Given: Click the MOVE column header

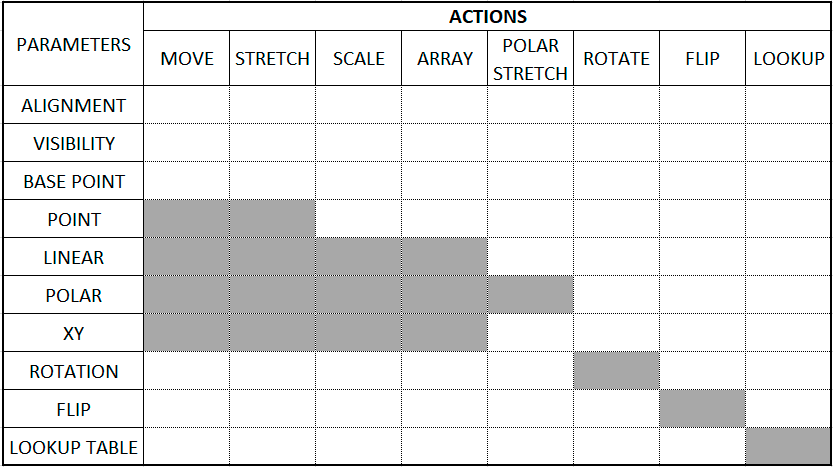Looking at the screenshot, I should pyautogui.click(x=187, y=59).
